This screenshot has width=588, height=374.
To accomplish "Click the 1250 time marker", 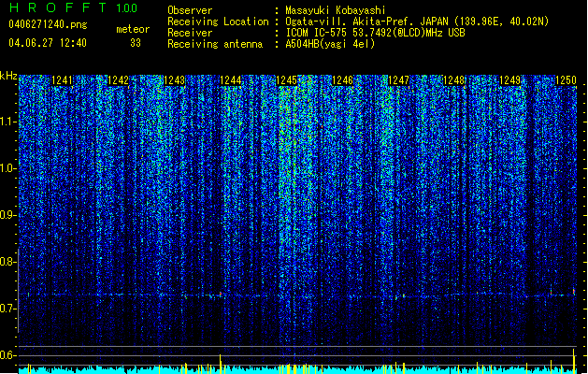I will [x=566, y=80].
